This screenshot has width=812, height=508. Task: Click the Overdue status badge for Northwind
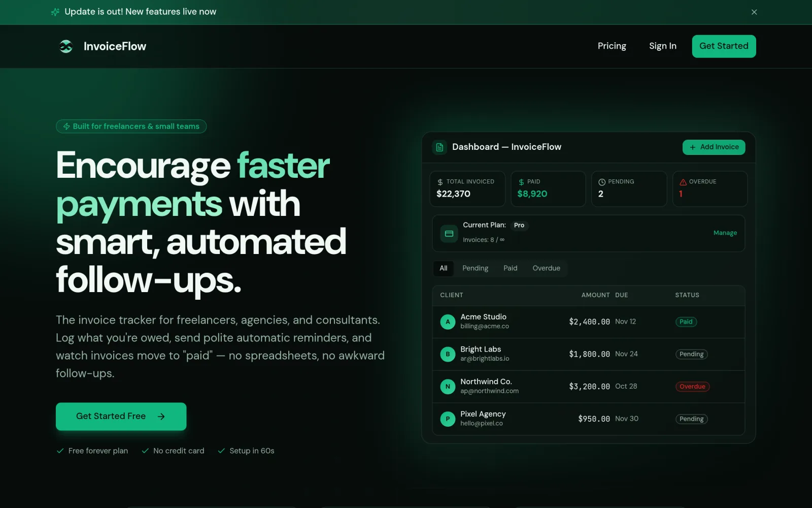coord(692,387)
